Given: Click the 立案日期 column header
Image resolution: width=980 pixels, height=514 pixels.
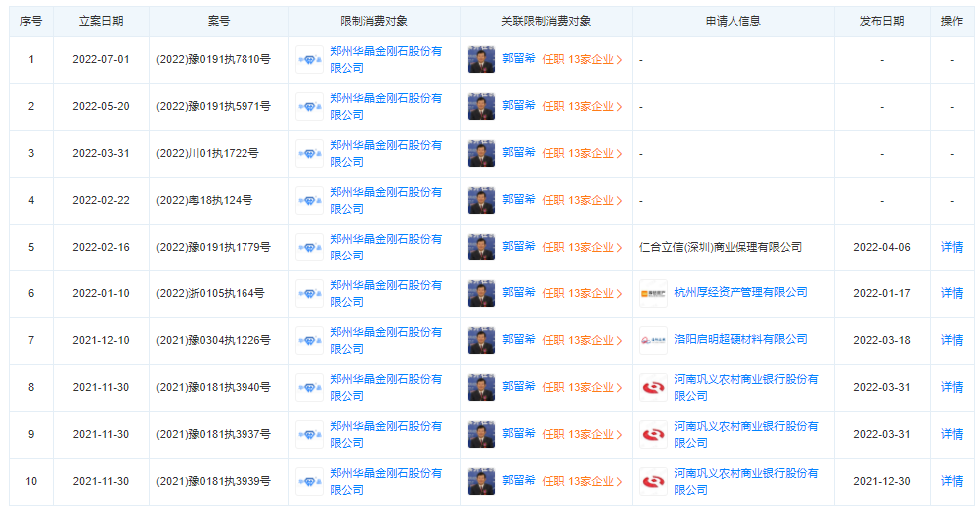Looking at the screenshot, I should pos(101,21).
